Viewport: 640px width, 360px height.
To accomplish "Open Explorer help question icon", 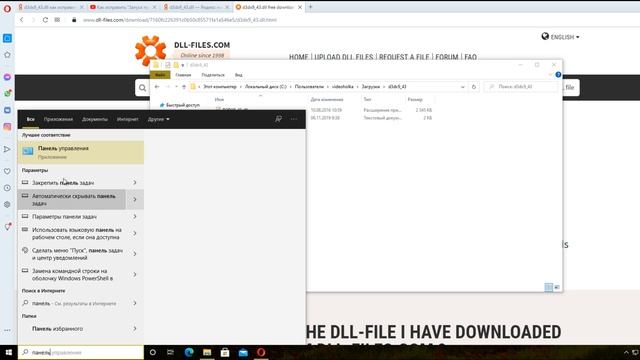I will point(558,75).
